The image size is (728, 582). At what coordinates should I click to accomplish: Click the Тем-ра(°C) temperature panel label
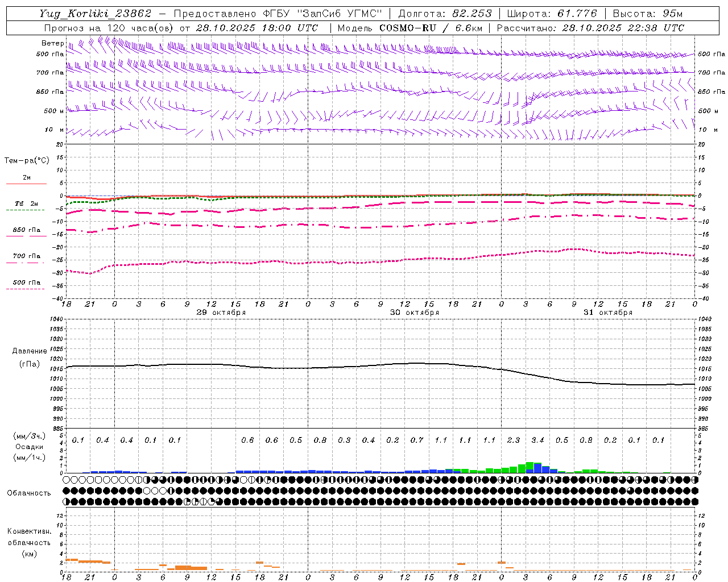pyautogui.click(x=27, y=161)
